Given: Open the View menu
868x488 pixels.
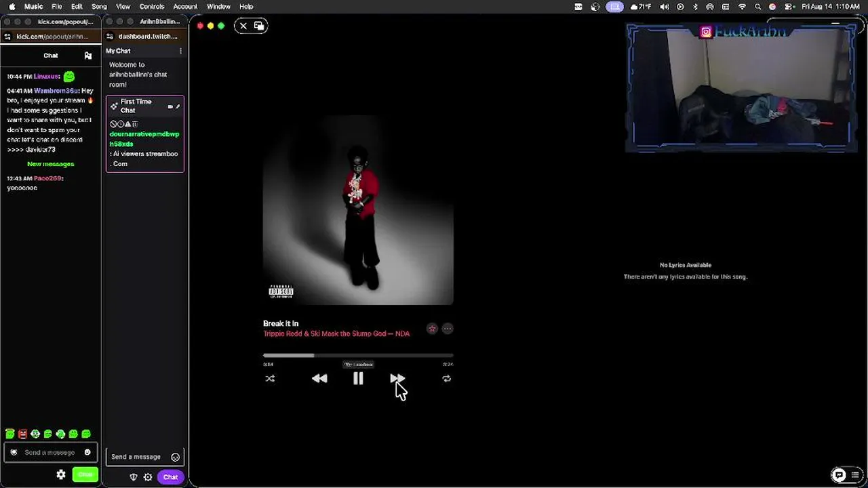Looking at the screenshot, I should pos(123,7).
